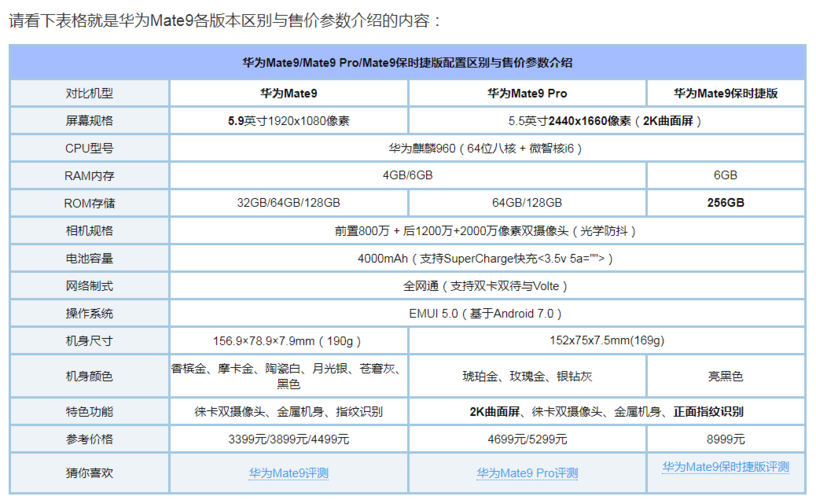This screenshot has height=500, width=816.
Task: Click the 徕卡双摄像头、金属机身、指纹识别 cell
Action: coord(289,412)
